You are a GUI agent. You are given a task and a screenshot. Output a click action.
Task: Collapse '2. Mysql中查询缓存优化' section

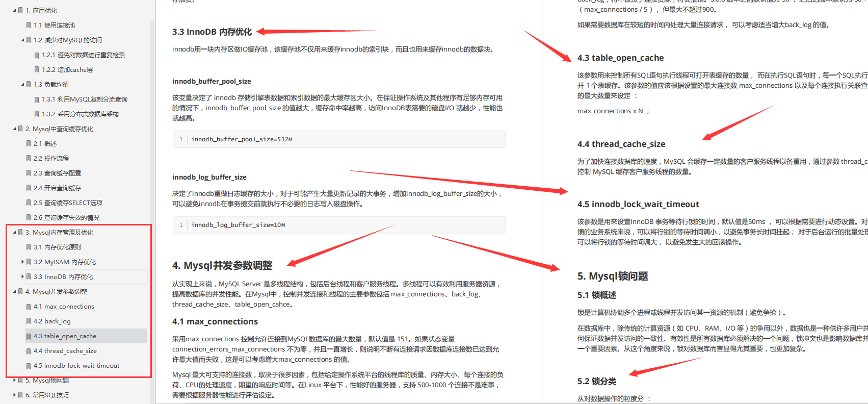point(14,129)
